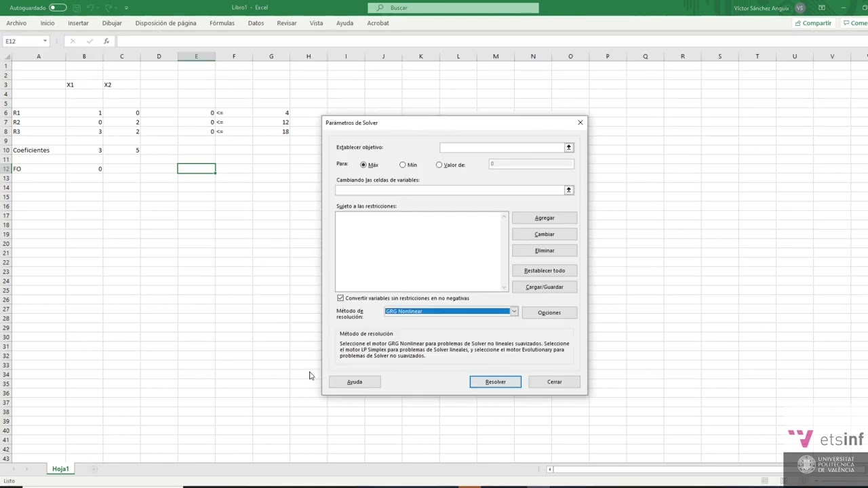The width and height of the screenshot is (868, 488).
Task: Click horizontal scrollbar left arrow
Action: click(550, 469)
